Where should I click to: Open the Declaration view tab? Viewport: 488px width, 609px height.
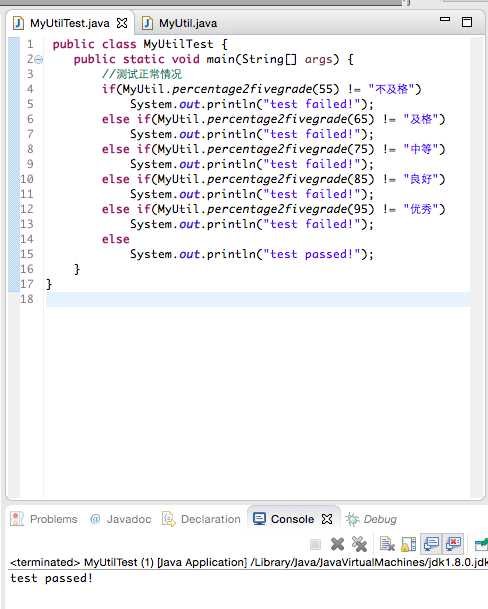pos(201,519)
